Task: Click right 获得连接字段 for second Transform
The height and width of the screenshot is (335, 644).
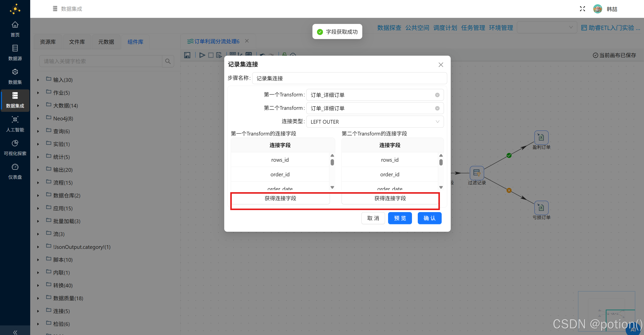Action: [x=390, y=198]
